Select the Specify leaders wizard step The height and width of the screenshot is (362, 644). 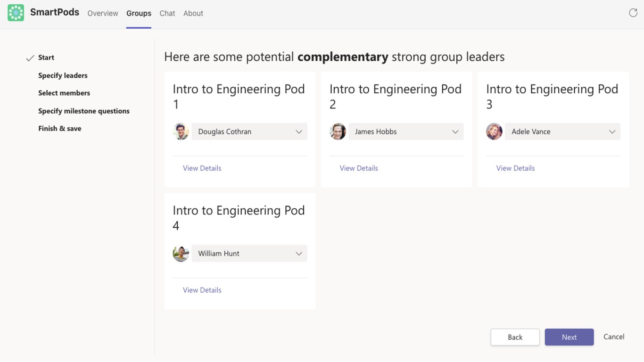pos(63,75)
